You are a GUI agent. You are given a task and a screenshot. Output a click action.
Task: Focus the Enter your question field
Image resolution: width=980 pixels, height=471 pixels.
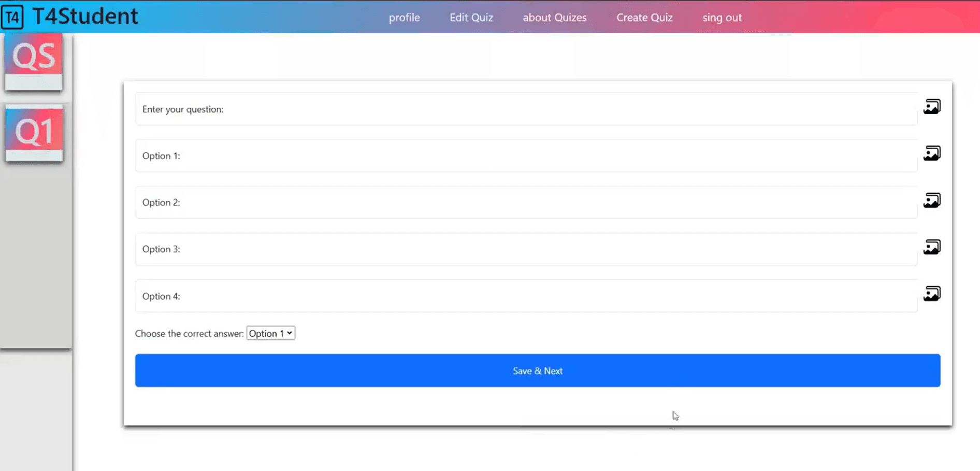point(526,109)
